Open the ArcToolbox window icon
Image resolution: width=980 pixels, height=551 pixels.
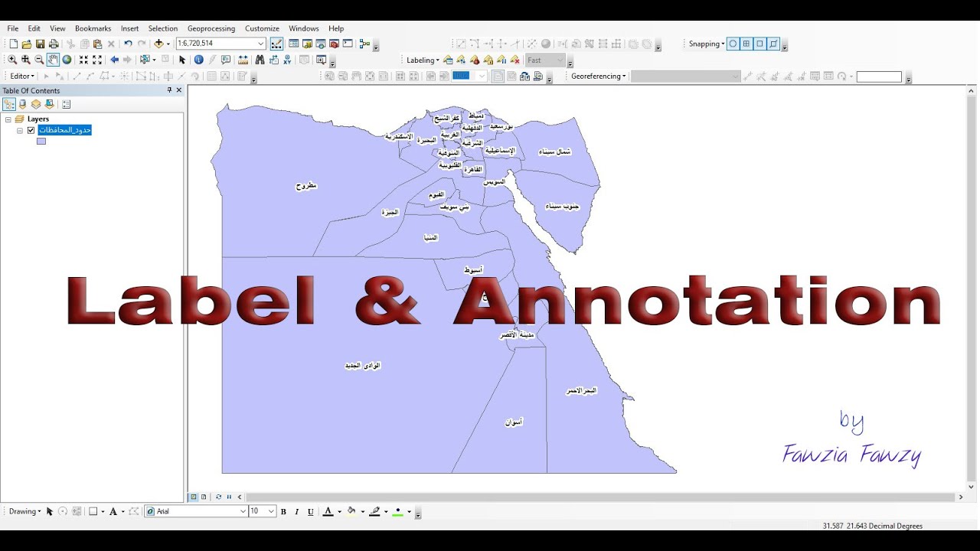click(334, 44)
